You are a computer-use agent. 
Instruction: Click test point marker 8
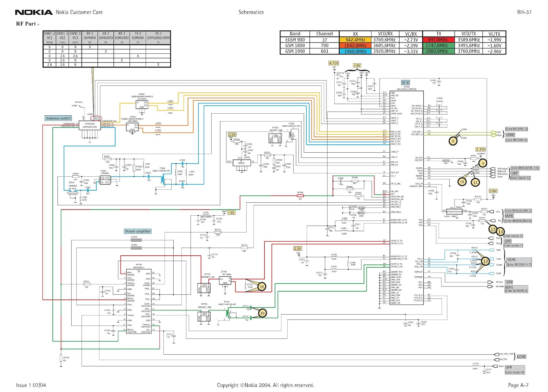click(453, 141)
